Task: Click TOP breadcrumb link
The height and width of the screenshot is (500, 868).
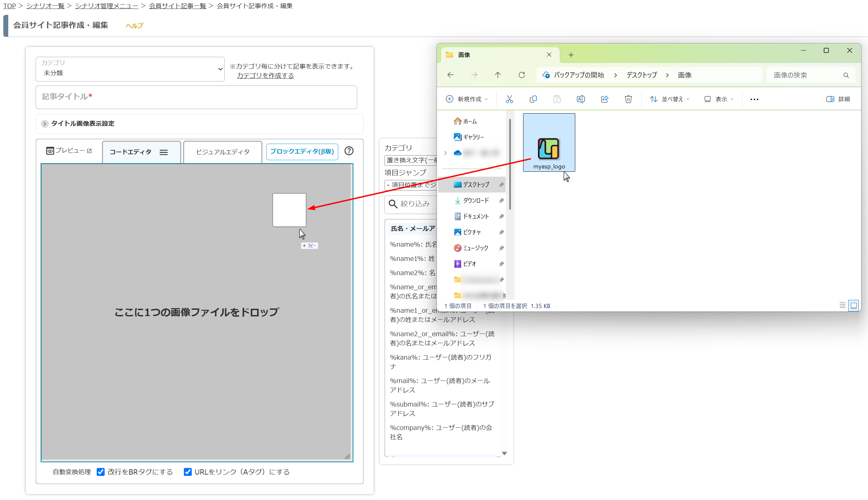Action: (10, 6)
